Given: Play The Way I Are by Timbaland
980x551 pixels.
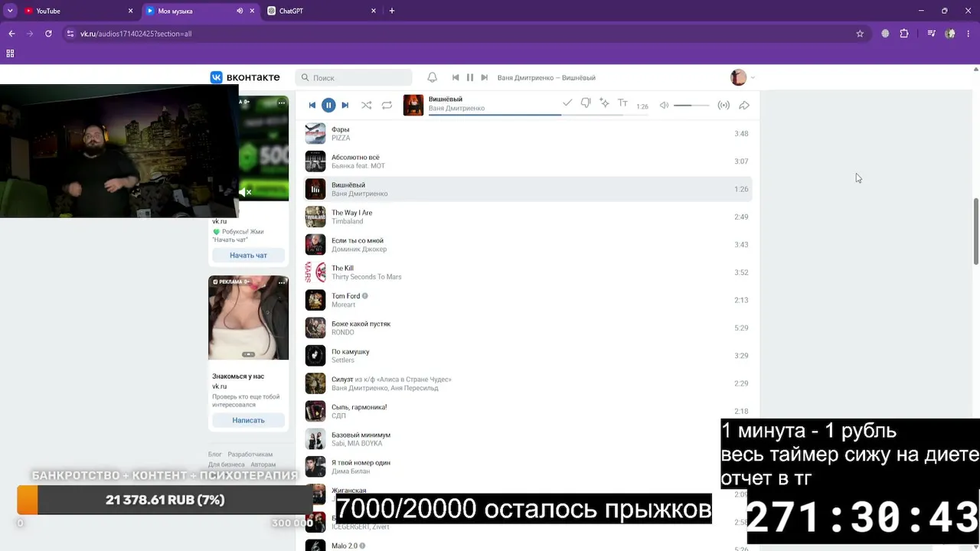Looking at the screenshot, I should coord(527,217).
